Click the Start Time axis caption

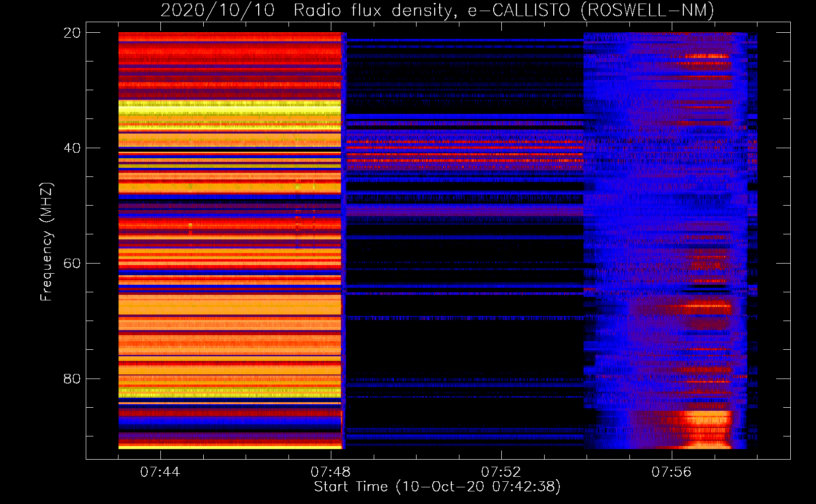(x=437, y=487)
